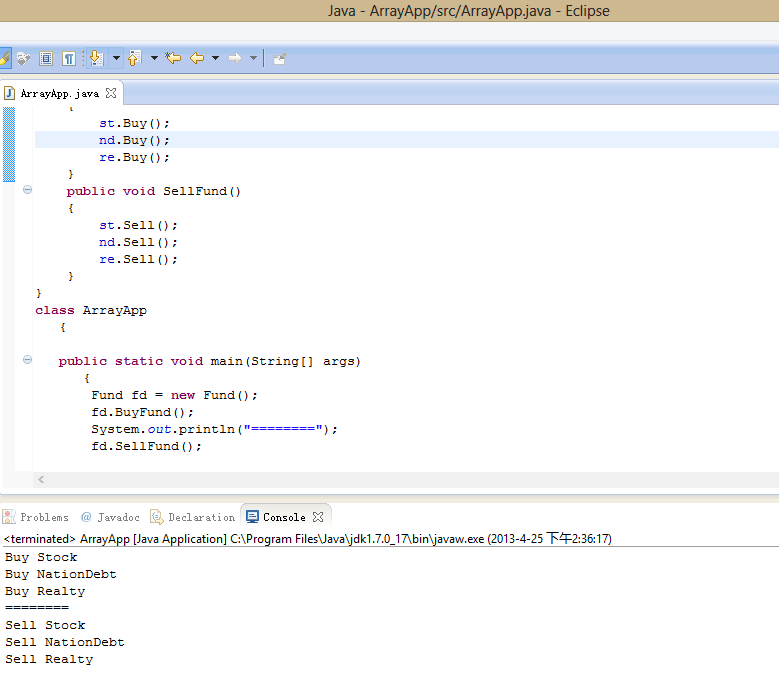Click the Forward navigation arrow
This screenshot has width=779, height=699.
click(x=234, y=58)
